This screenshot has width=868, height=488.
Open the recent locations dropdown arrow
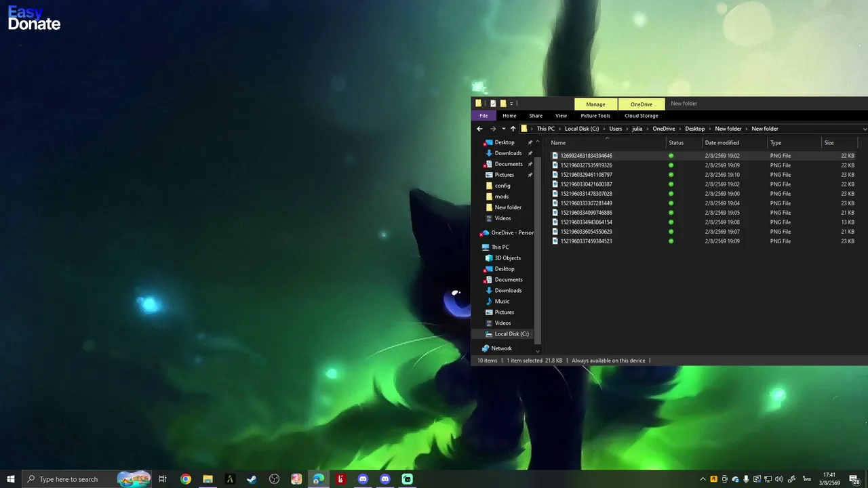point(503,129)
